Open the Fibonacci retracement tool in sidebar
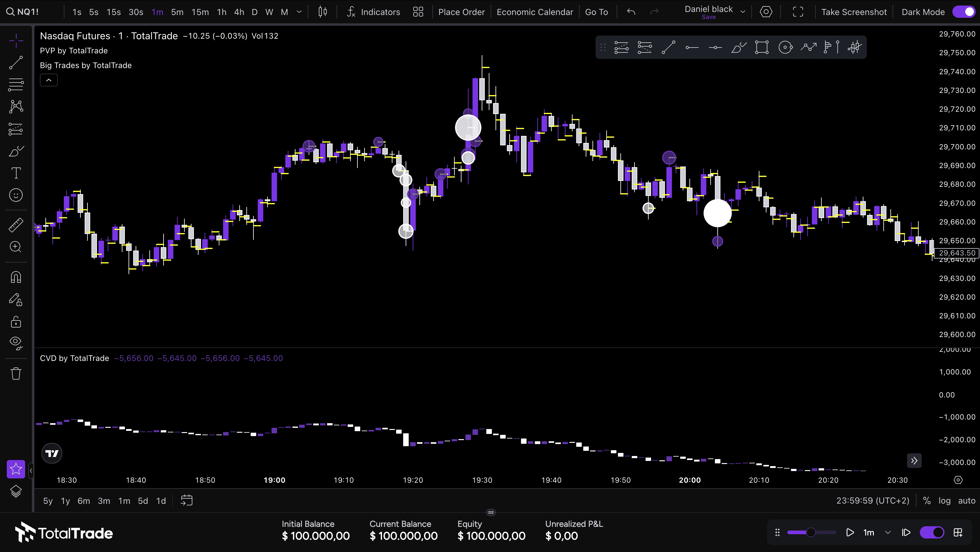Screen dimensions: 980x552 [x=16, y=84]
